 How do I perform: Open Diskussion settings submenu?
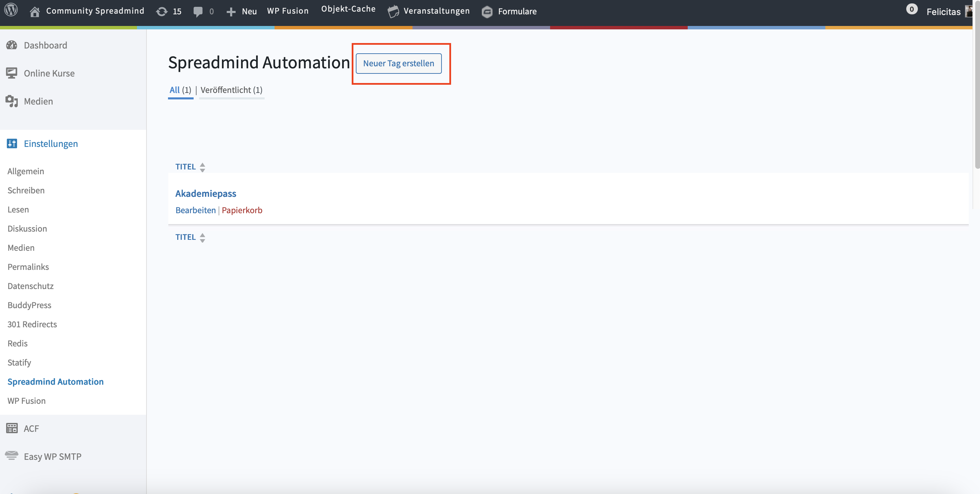(27, 229)
